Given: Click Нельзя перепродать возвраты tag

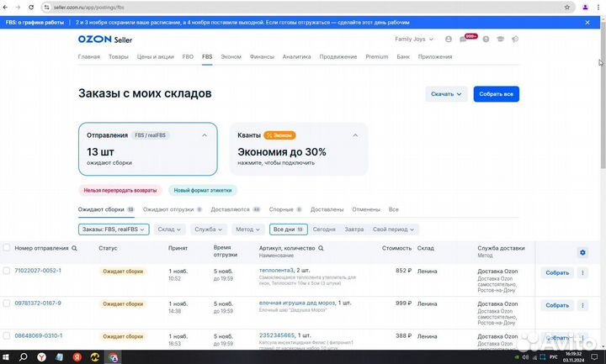Looking at the screenshot, I should pyautogui.click(x=120, y=190).
